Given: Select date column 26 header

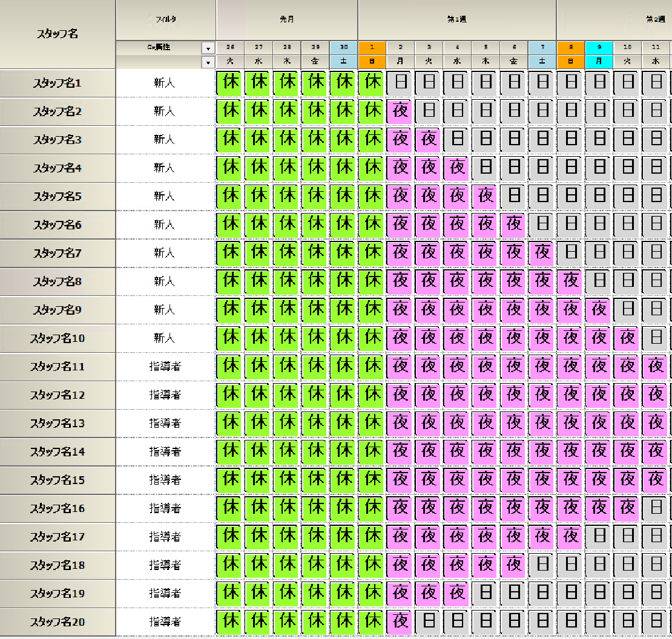Looking at the screenshot, I should point(230,48).
